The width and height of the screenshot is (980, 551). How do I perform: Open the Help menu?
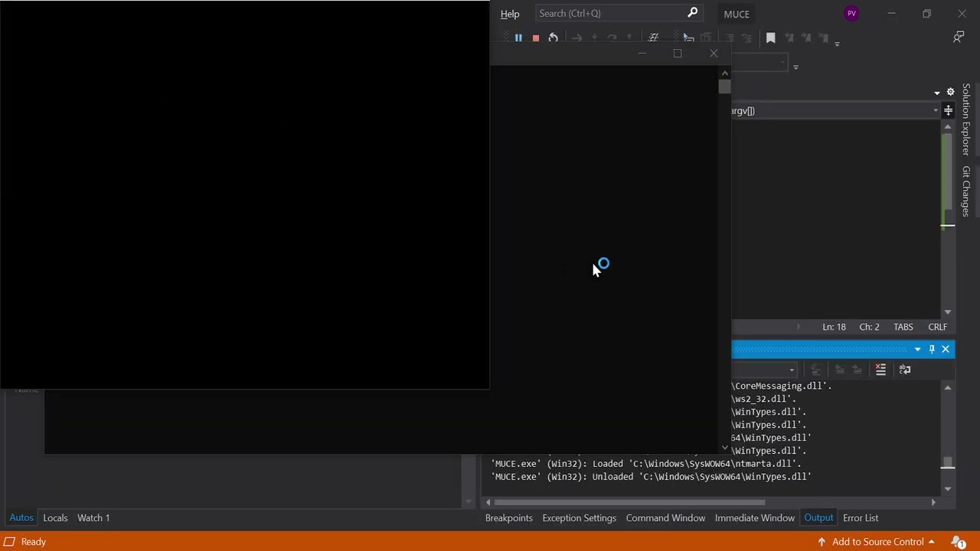point(510,14)
